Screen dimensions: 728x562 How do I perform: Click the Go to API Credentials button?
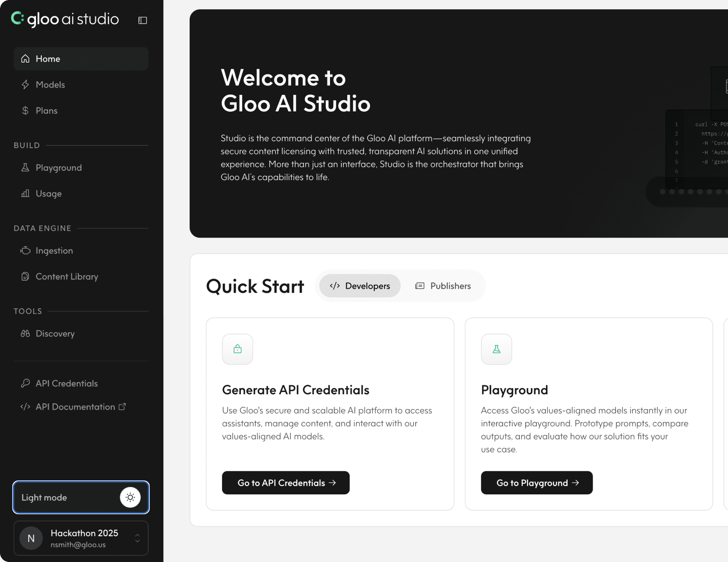click(286, 483)
